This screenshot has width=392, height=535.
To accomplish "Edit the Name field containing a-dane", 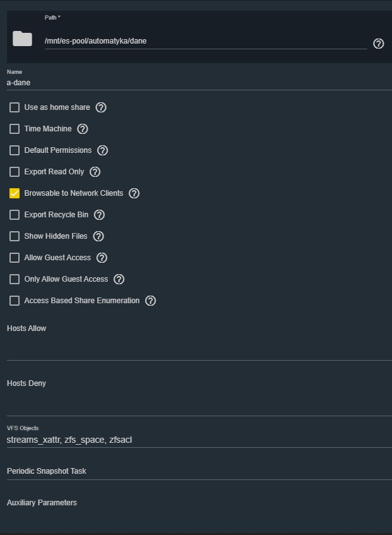I will point(199,83).
